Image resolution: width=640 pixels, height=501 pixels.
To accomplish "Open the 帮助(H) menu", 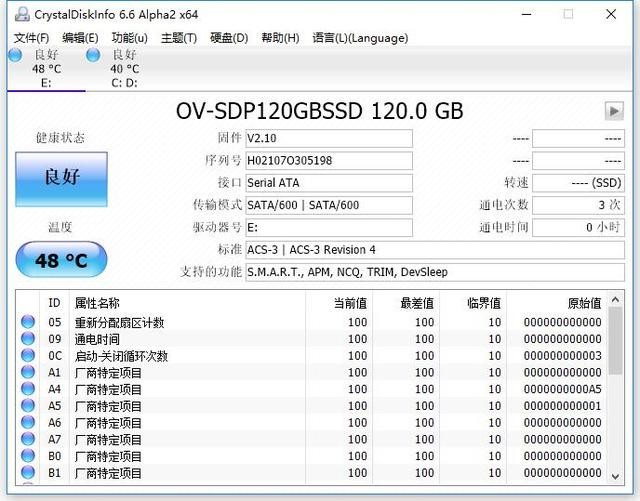I will (x=280, y=38).
